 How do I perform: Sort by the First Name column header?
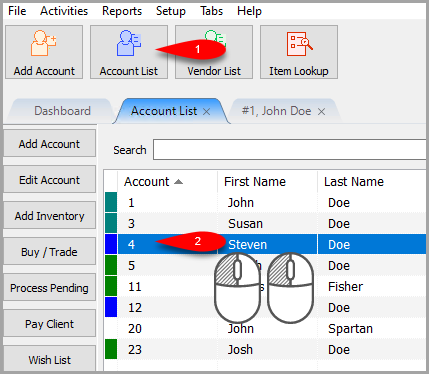click(267, 182)
